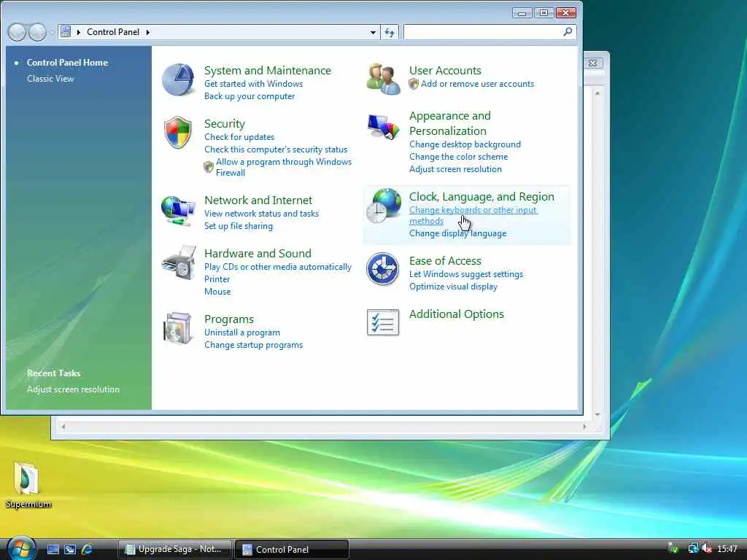Click Get started with Windows
747x560 pixels.
tap(253, 84)
